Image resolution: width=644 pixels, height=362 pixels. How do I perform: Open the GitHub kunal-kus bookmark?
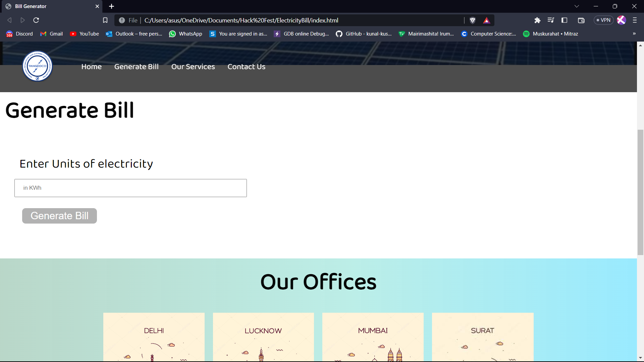click(364, 34)
